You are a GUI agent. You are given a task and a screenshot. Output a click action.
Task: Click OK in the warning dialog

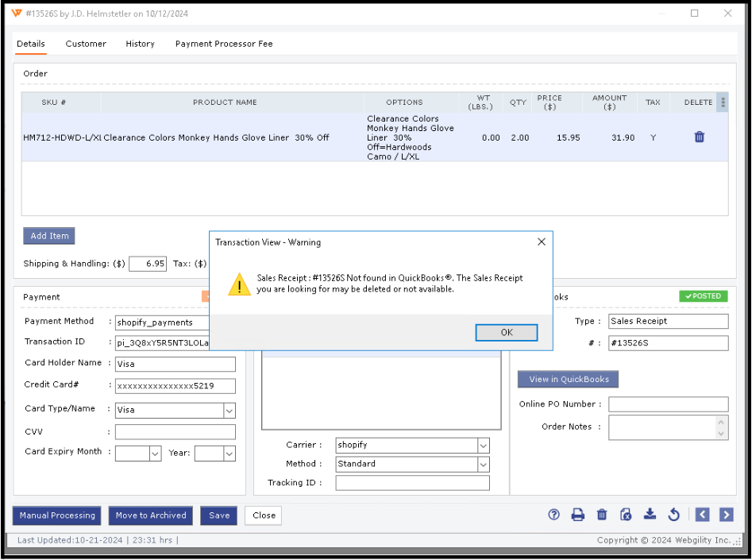tap(507, 333)
